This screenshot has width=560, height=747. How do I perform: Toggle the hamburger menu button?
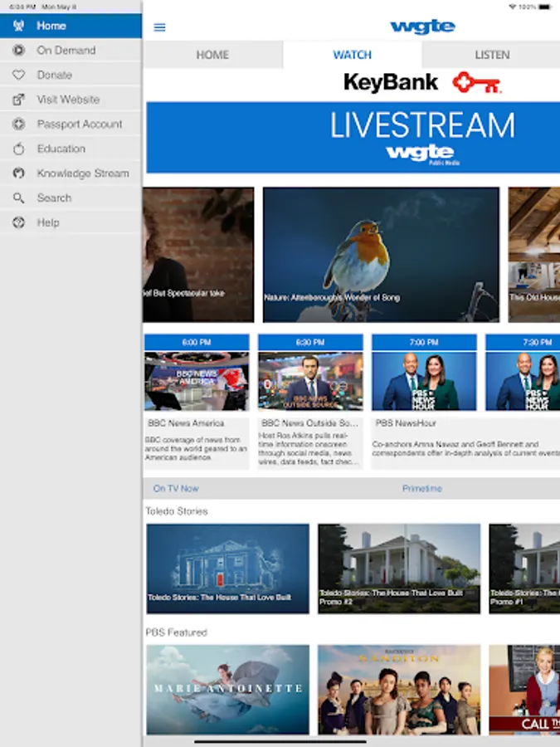[160, 27]
